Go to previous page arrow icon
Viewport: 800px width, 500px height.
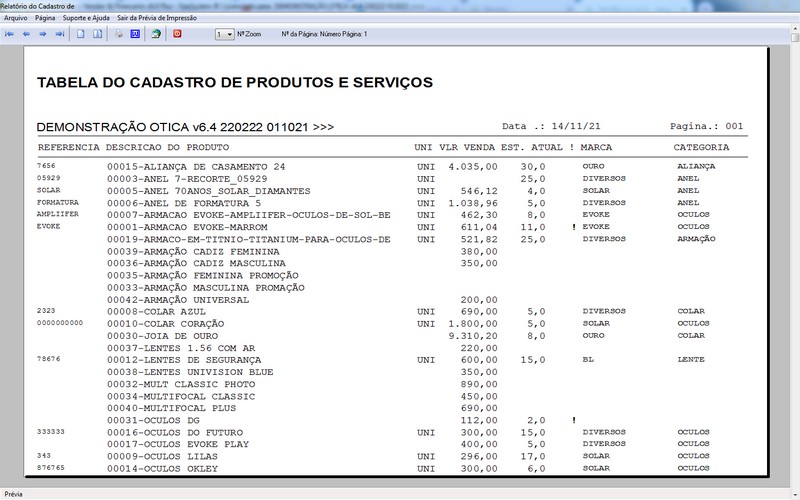click(x=26, y=34)
